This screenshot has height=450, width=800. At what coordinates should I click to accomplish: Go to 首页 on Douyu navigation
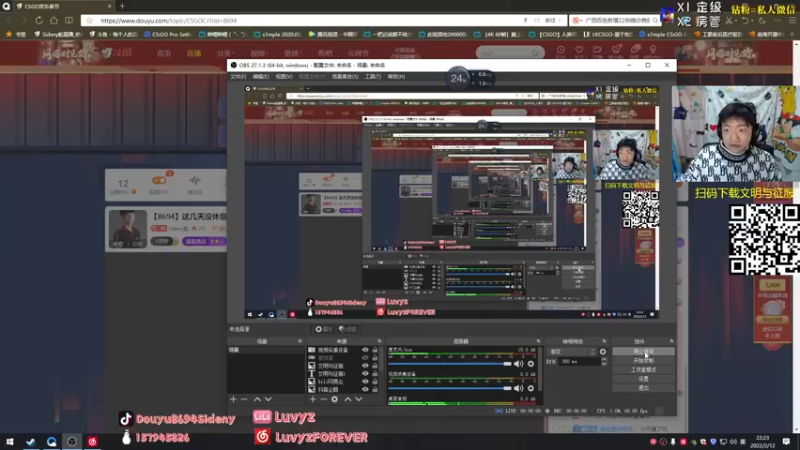pos(164,53)
